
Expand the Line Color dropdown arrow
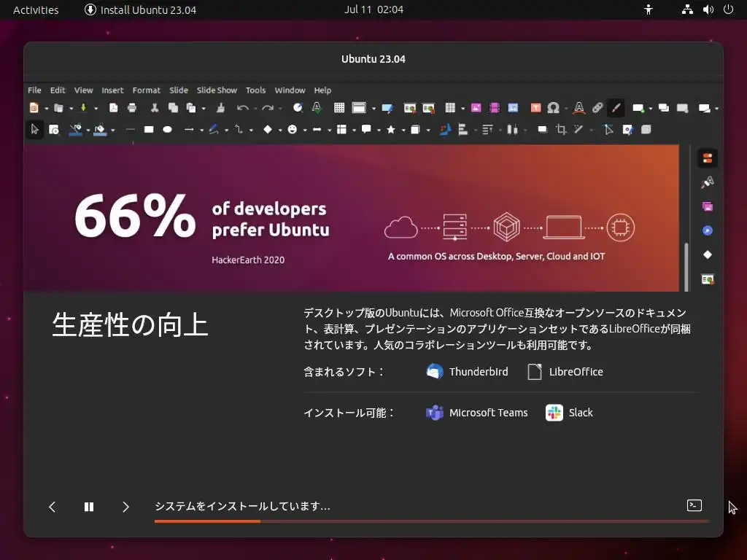(88, 130)
